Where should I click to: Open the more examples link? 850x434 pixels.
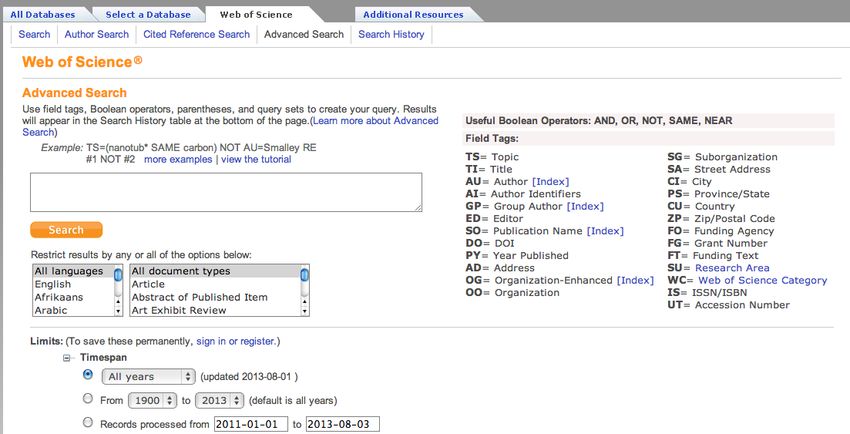[178, 159]
